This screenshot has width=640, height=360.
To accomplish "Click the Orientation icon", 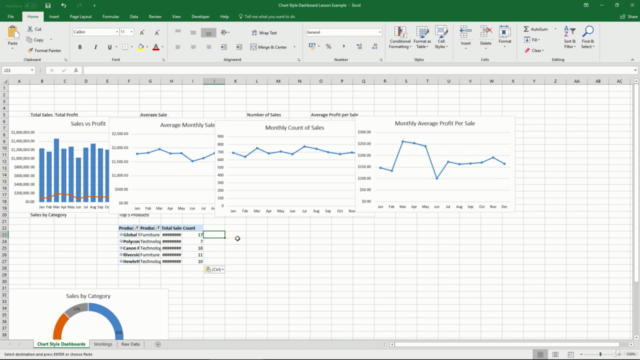I will 224,32.
